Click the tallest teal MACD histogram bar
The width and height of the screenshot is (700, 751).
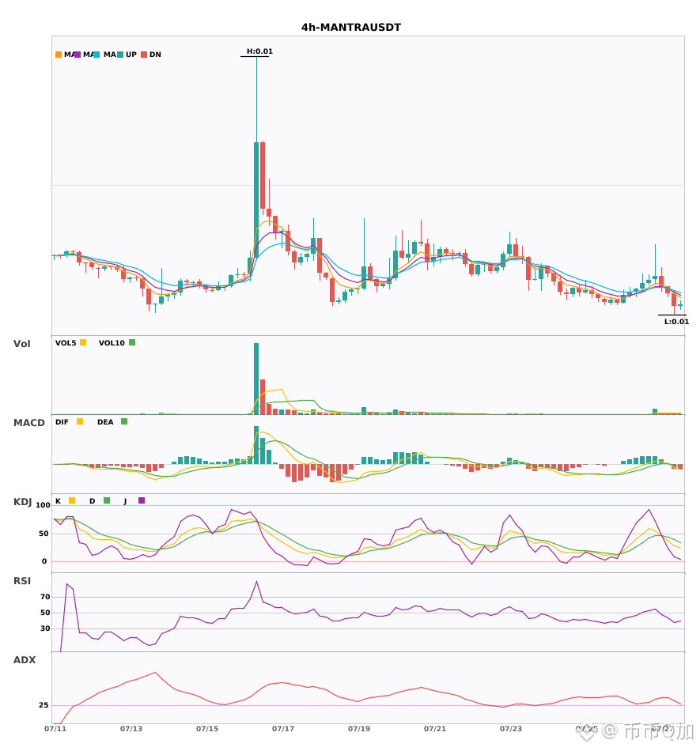tap(256, 445)
